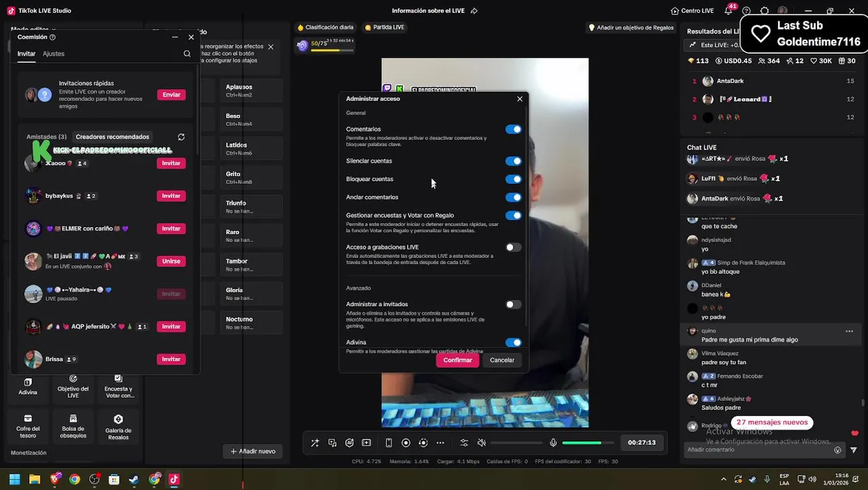Open the settings gear in title bar

[764, 11]
